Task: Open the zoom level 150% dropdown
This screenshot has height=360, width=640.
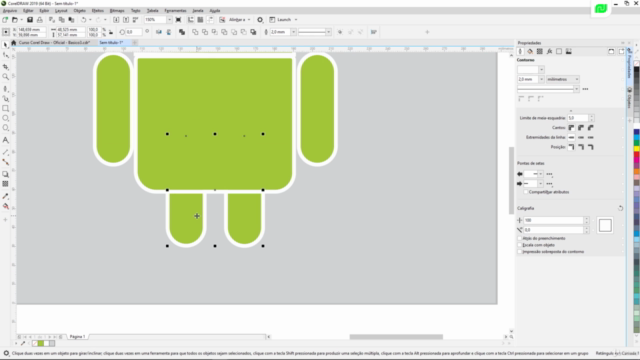Action: pos(169,20)
